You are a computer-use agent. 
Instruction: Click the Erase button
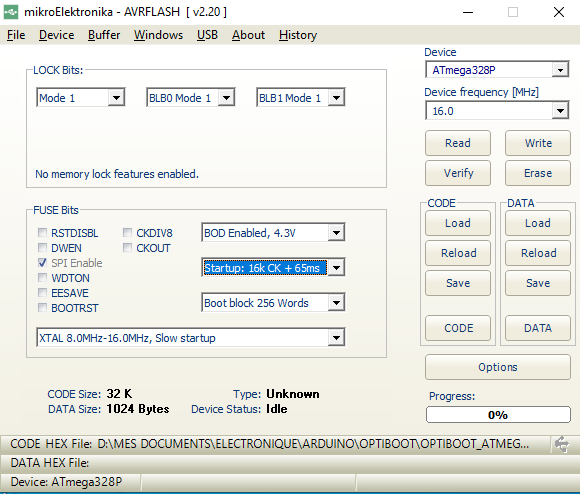click(538, 173)
